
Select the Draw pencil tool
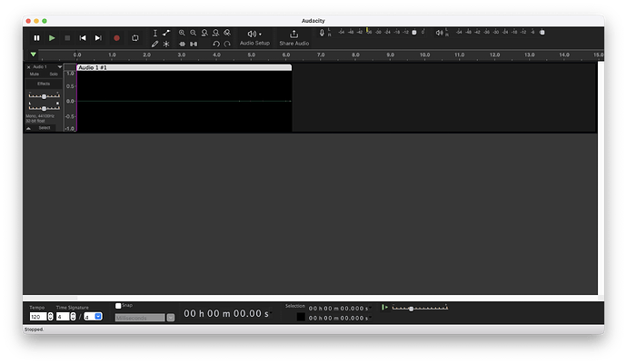click(x=155, y=44)
